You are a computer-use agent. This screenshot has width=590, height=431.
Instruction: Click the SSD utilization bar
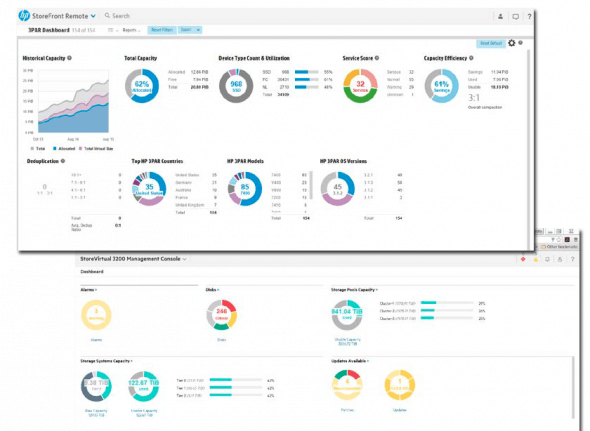click(x=307, y=72)
